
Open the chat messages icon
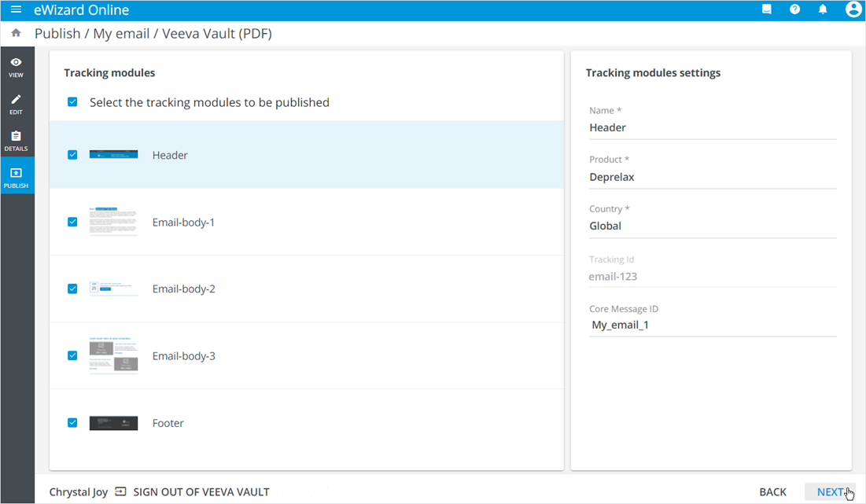pyautogui.click(x=767, y=10)
